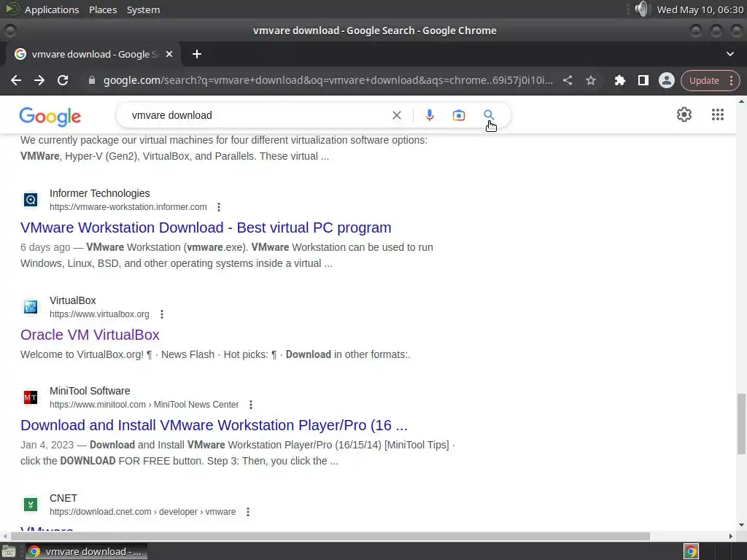The image size is (747, 560).
Task: Click the MiniTool www.minitool.com URL text
Action: 144,405
